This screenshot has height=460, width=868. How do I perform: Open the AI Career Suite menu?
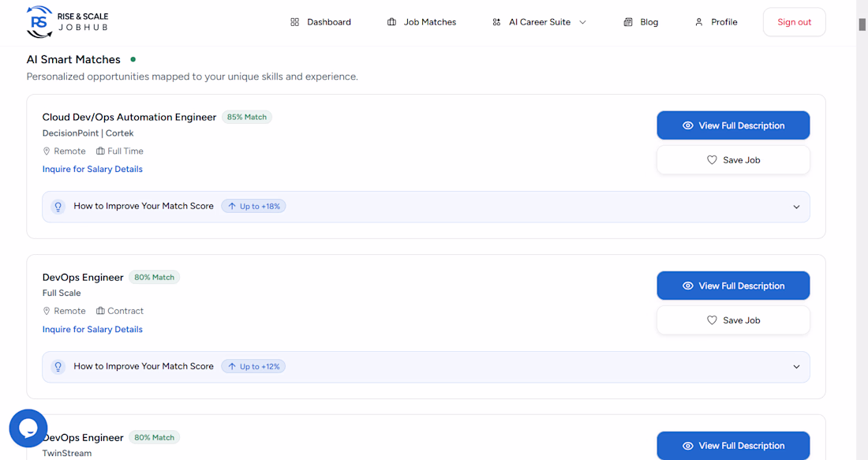[539, 22]
